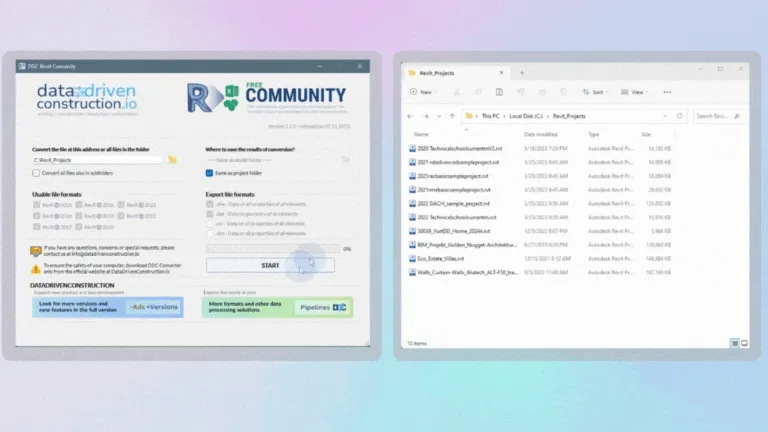Switch Explorer to details view icon

click(735, 343)
